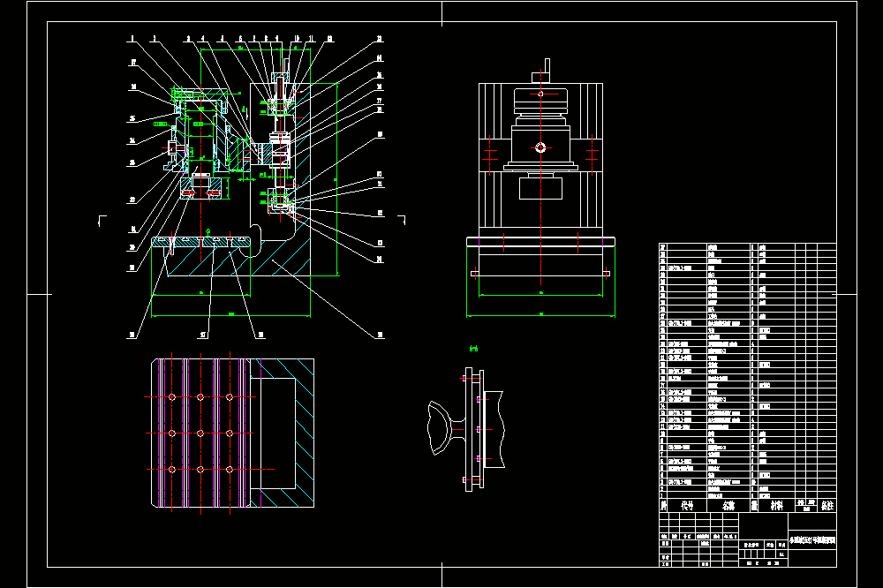The width and height of the screenshot is (883, 588).
Task: Select the left section cutting mark beside side view
Action: (102, 221)
